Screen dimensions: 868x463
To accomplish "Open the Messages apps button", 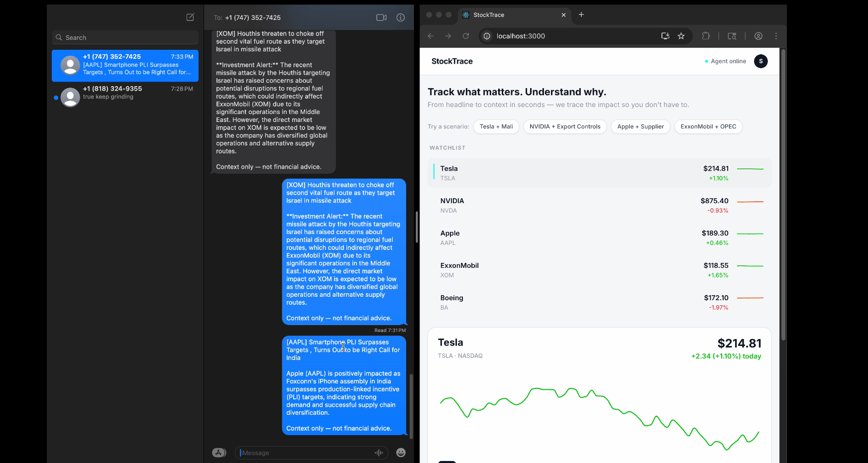I will pyautogui.click(x=219, y=453).
